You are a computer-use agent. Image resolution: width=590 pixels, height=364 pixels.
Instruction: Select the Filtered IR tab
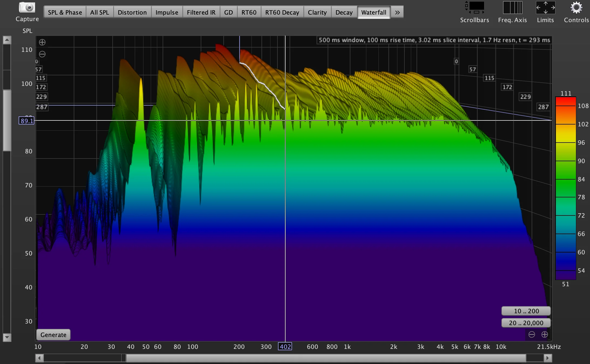[201, 12]
